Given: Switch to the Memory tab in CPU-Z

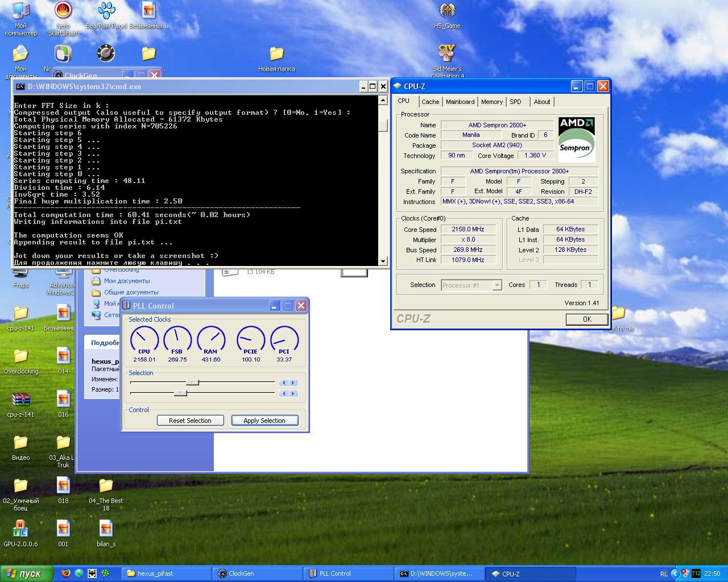Looking at the screenshot, I should 491,102.
